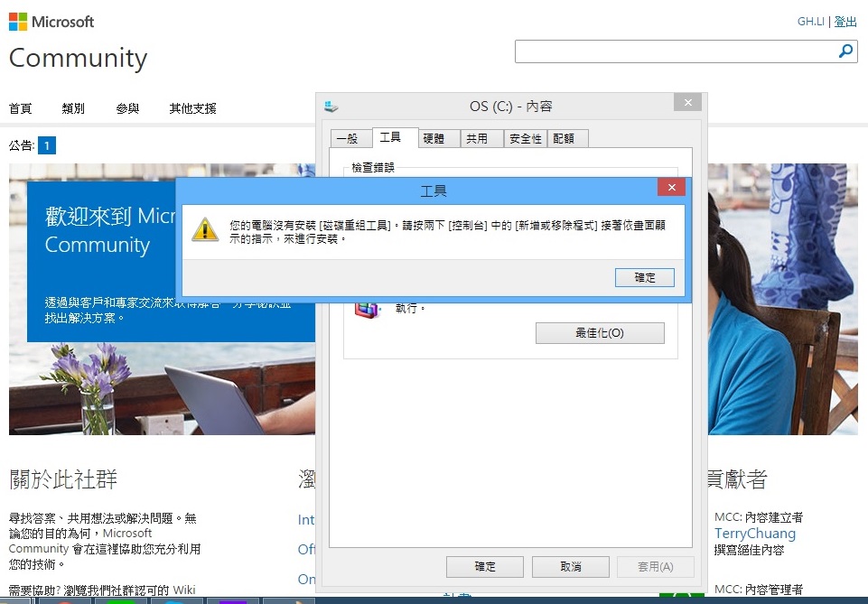Open the GH.LI account link
The image size is (868, 604).
pyautogui.click(x=810, y=22)
